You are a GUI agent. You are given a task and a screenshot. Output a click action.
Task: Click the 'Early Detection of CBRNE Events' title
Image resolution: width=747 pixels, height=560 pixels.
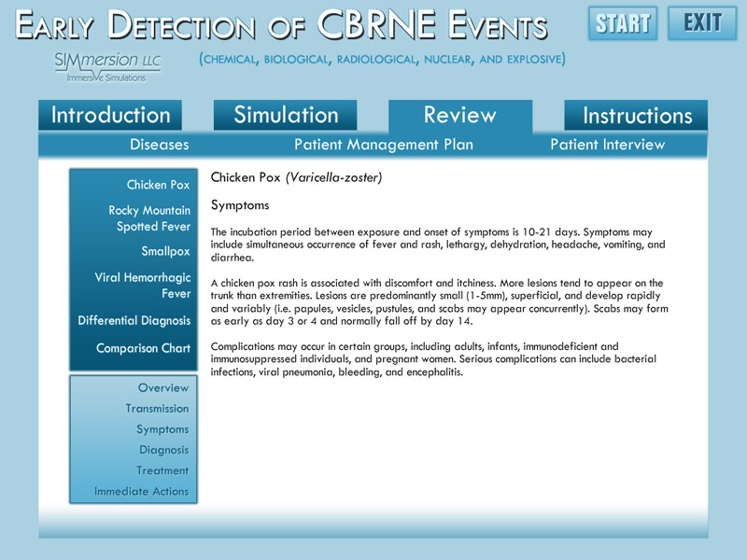pos(281,24)
